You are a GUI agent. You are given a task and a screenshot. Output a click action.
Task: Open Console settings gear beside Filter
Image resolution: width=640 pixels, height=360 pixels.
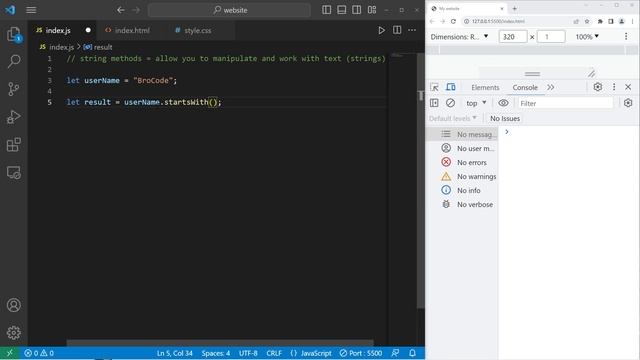628,103
